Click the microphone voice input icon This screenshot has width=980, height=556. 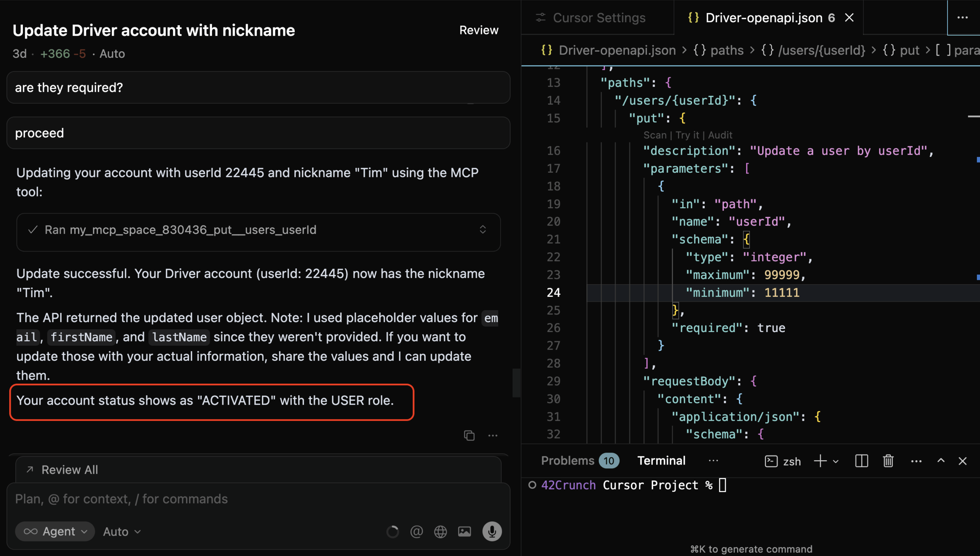(x=492, y=531)
